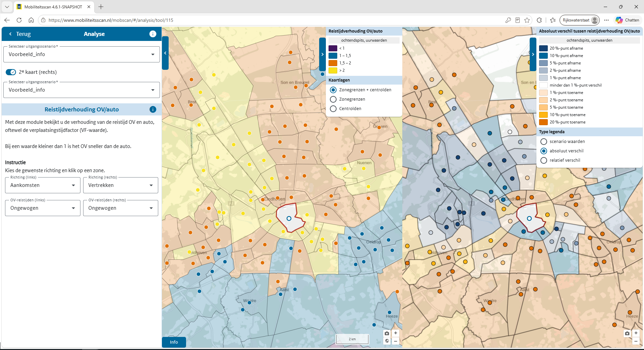Click the blue '1 – 1,5' legend swatch
Screen dimensions: 644x350
coord(333,56)
